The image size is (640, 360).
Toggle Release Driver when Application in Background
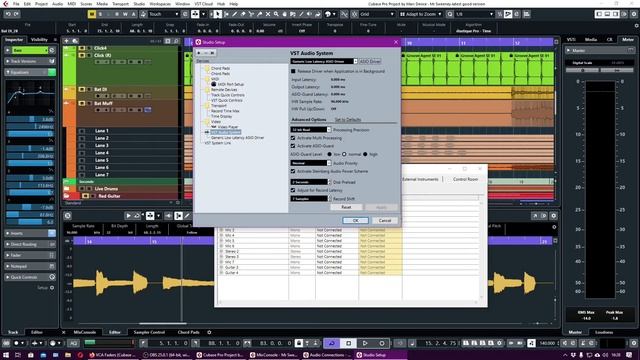coord(293,71)
